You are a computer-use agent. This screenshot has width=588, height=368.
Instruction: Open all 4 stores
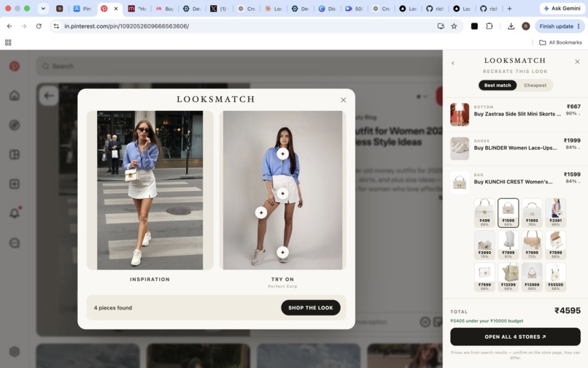tap(515, 337)
